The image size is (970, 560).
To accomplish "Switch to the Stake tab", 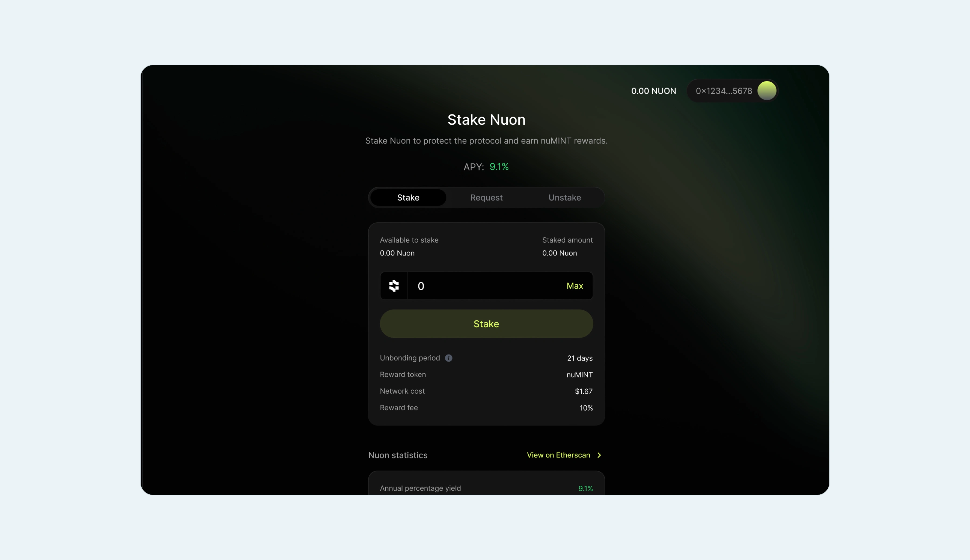I will pyautogui.click(x=408, y=198).
